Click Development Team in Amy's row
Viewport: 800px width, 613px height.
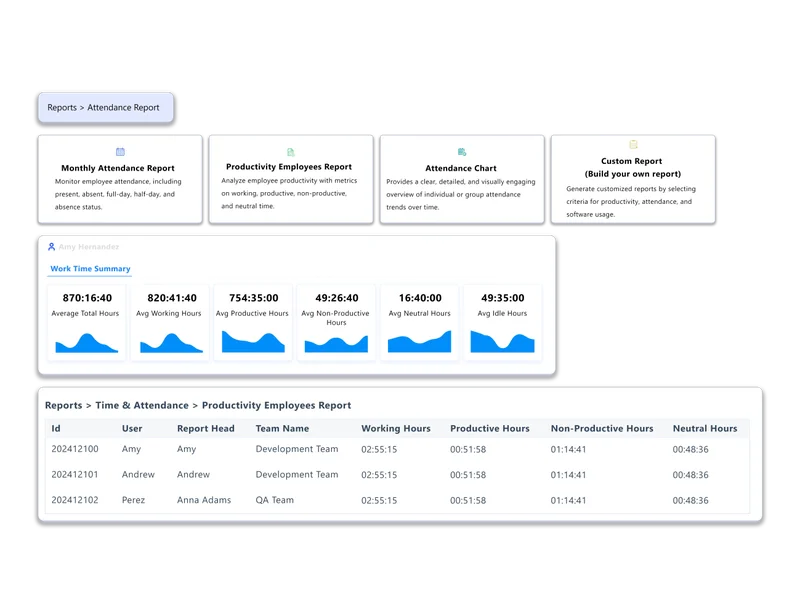tap(297, 449)
